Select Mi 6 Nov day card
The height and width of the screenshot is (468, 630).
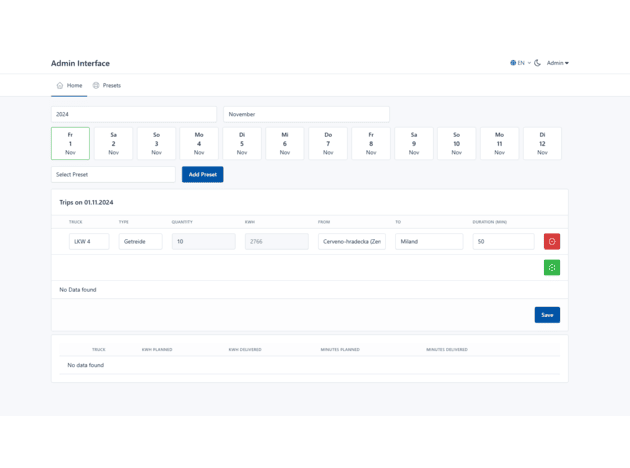coord(285,143)
